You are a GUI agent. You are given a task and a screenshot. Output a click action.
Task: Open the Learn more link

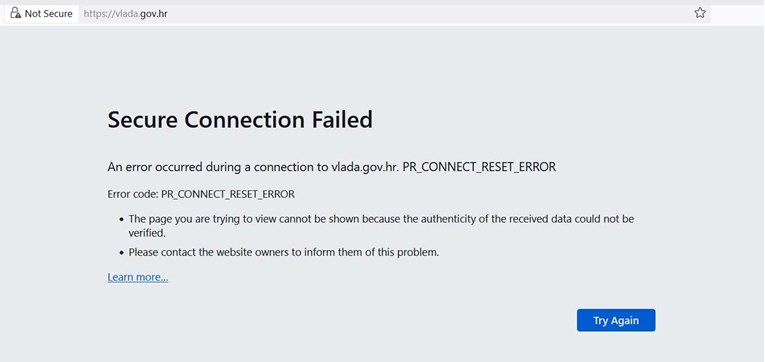[138, 277]
